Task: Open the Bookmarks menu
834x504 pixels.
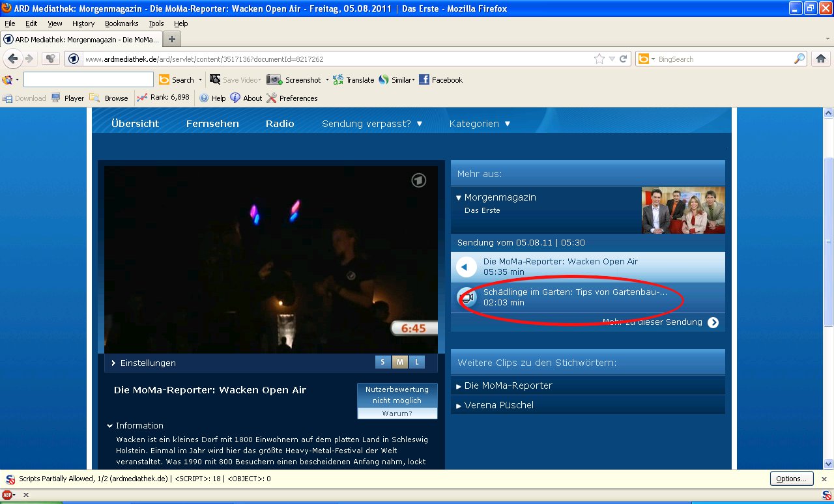Action: pyautogui.click(x=121, y=23)
